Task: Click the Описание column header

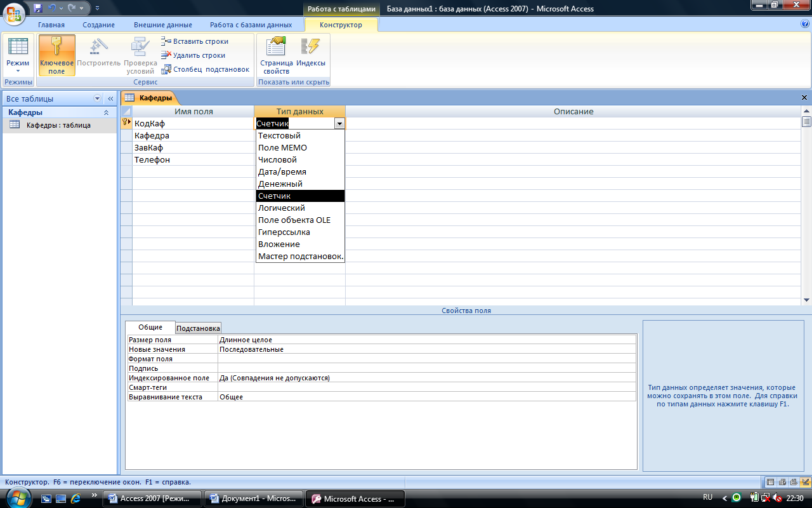Action: [573, 111]
